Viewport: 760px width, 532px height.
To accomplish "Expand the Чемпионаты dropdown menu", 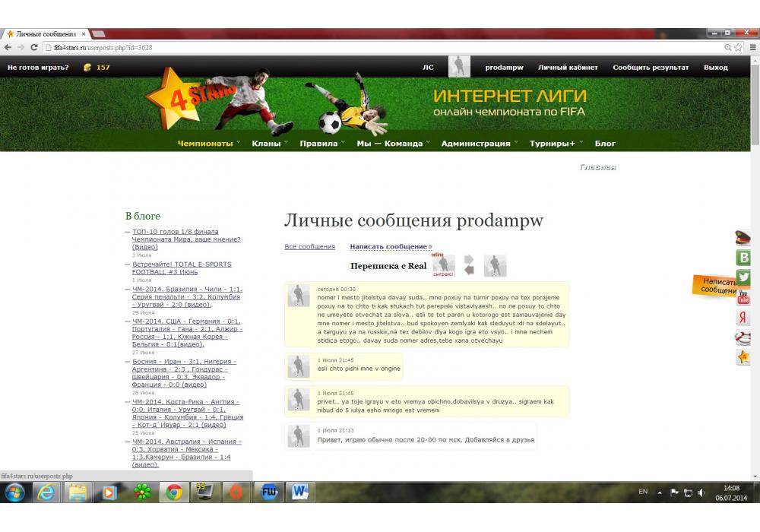I will pyautogui.click(x=205, y=144).
